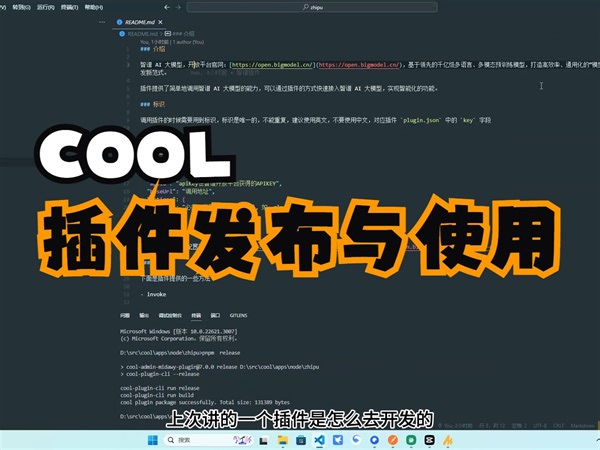Click the `key` inline code text
Screen dimensions: 600x450
point(468,120)
